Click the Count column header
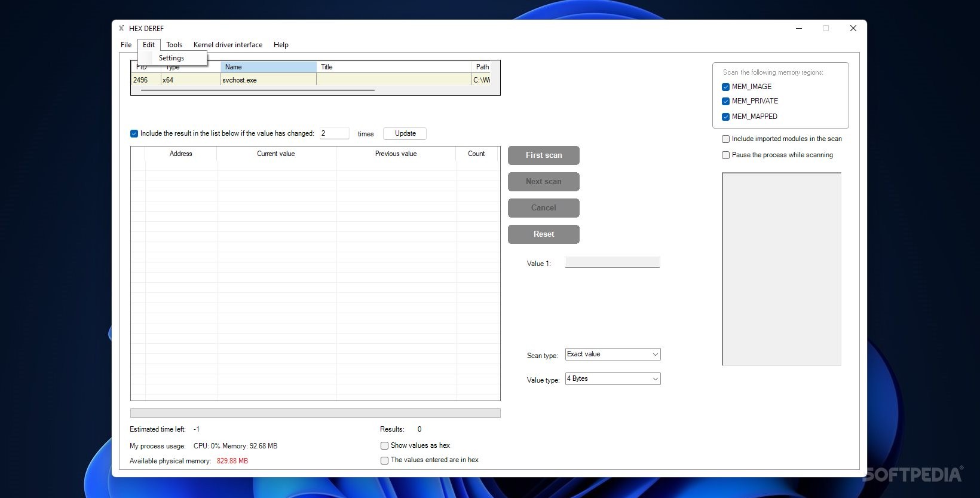Viewport: 980px width, 498px height. pos(476,154)
